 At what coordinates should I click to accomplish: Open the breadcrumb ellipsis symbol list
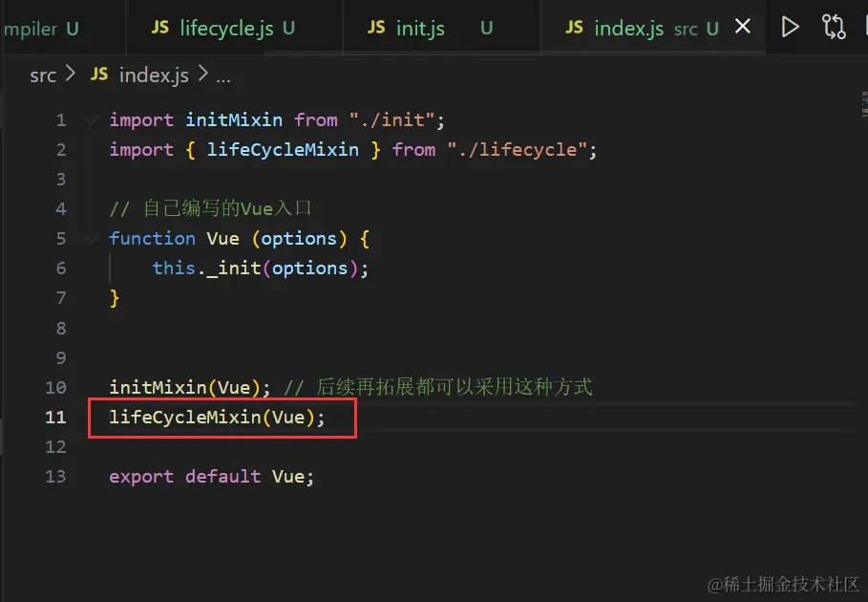point(223,77)
